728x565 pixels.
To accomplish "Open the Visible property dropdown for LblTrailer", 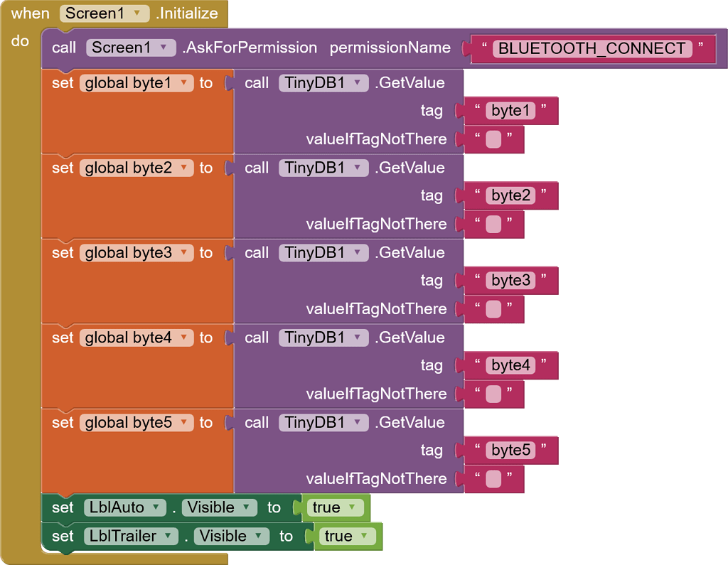I will click(x=258, y=536).
